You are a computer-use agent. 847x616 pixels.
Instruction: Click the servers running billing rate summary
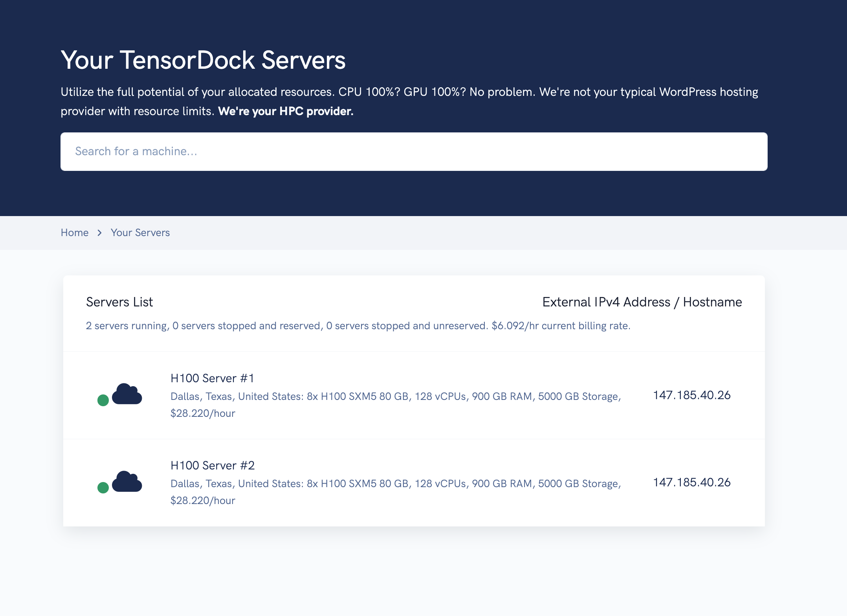[358, 326]
